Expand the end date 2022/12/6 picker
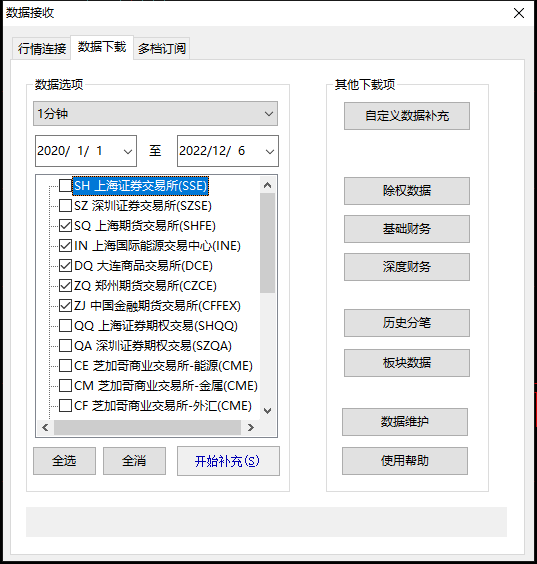 click(x=270, y=151)
